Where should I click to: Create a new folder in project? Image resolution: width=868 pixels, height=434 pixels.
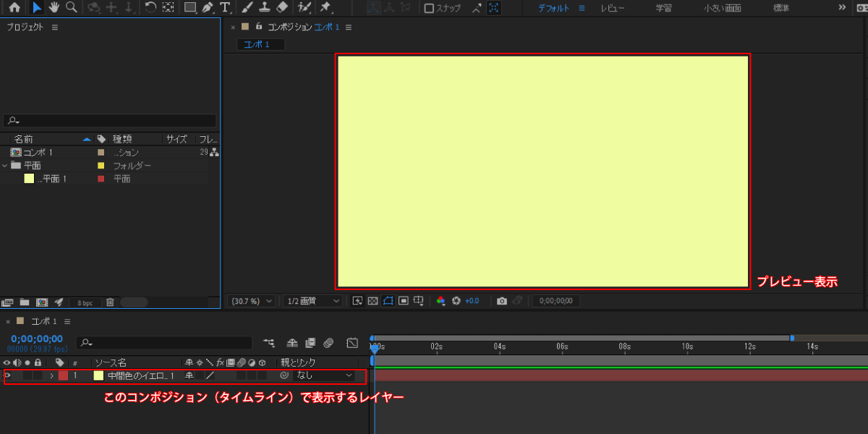coord(25,302)
